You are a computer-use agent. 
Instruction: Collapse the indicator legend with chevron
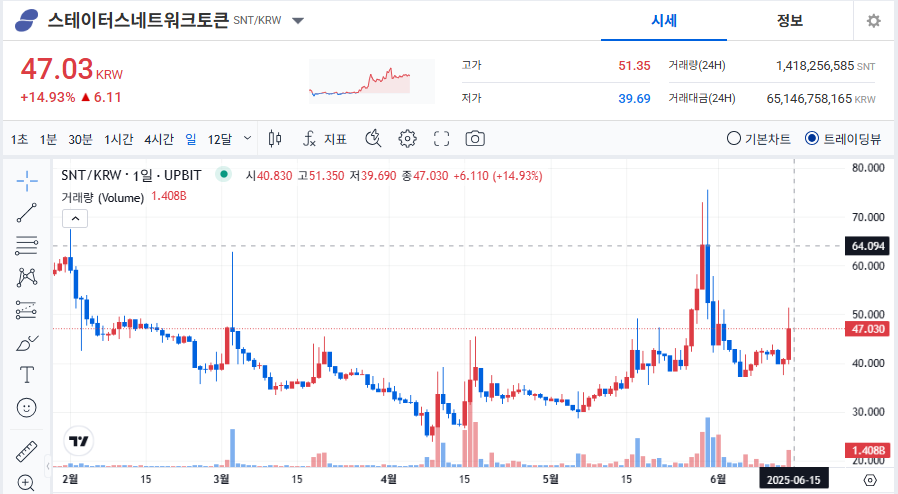[75, 219]
